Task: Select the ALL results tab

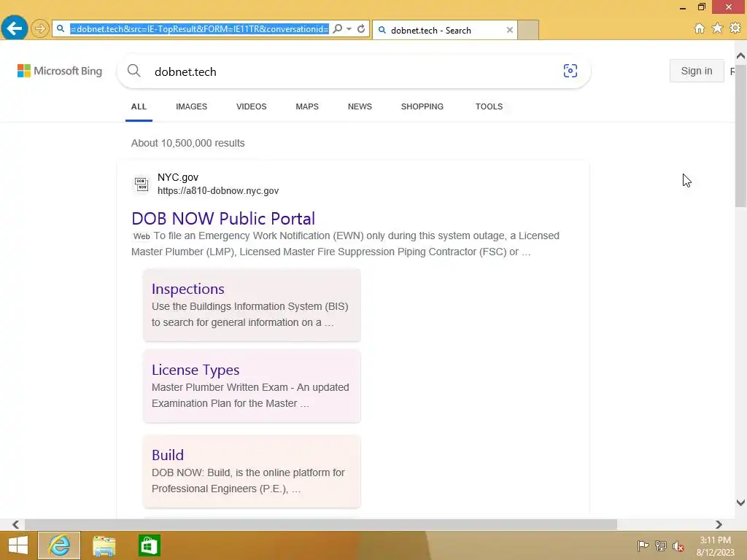Action: pyautogui.click(x=139, y=106)
